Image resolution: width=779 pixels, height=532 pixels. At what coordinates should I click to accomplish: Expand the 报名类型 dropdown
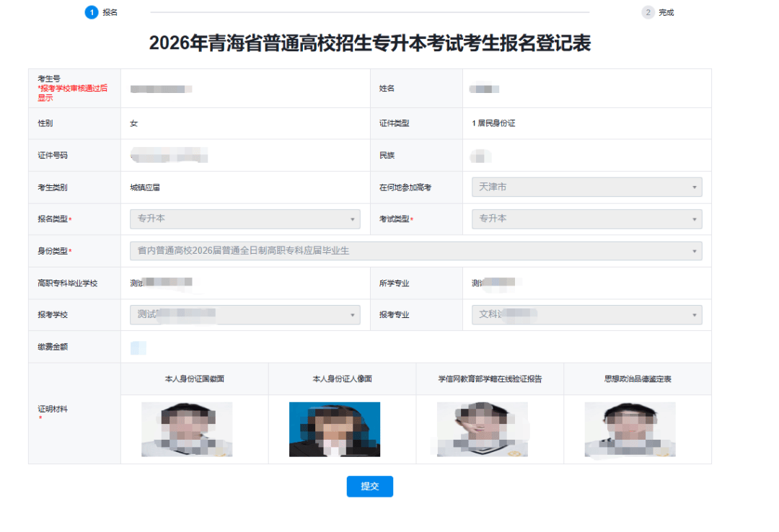pos(245,218)
